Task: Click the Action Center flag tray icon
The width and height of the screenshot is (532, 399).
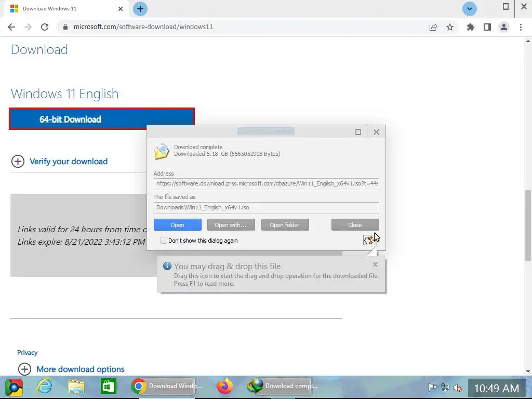Action: coord(432,387)
